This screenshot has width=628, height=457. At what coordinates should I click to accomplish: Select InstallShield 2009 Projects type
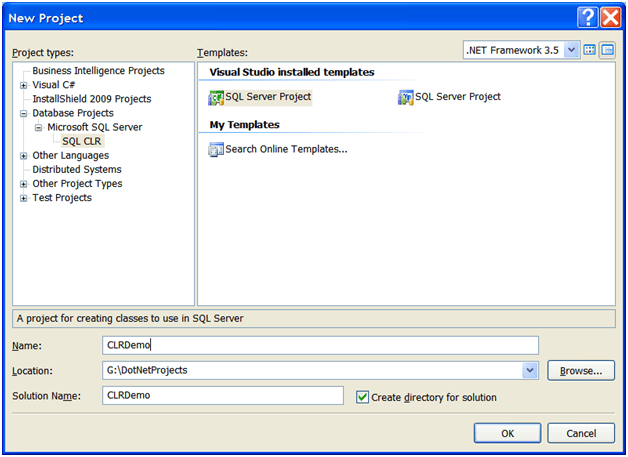tap(92, 99)
